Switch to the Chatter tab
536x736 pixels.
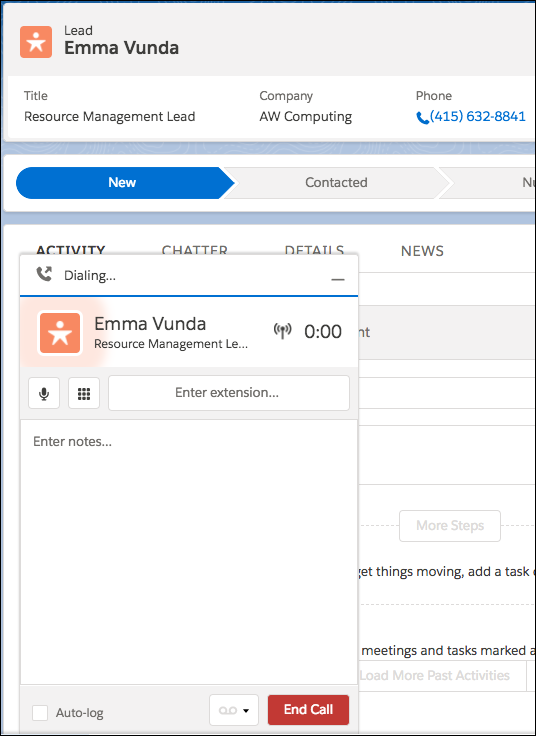click(195, 250)
